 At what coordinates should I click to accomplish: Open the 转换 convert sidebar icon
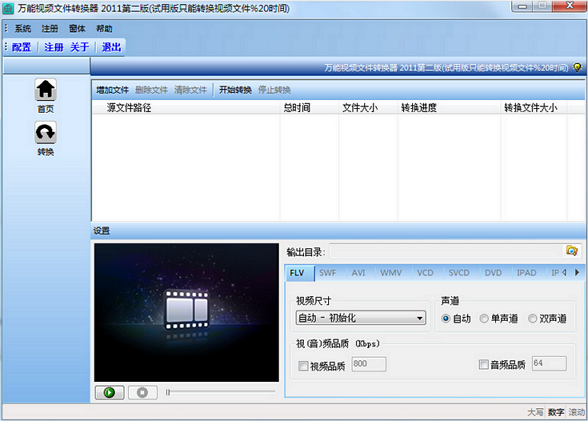coord(45,132)
